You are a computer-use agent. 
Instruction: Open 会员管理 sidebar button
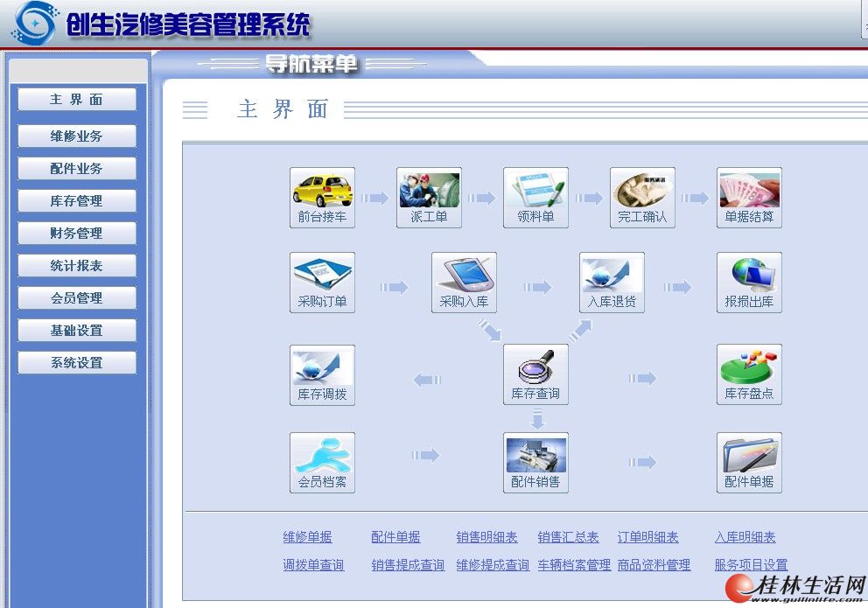pyautogui.click(x=77, y=298)
